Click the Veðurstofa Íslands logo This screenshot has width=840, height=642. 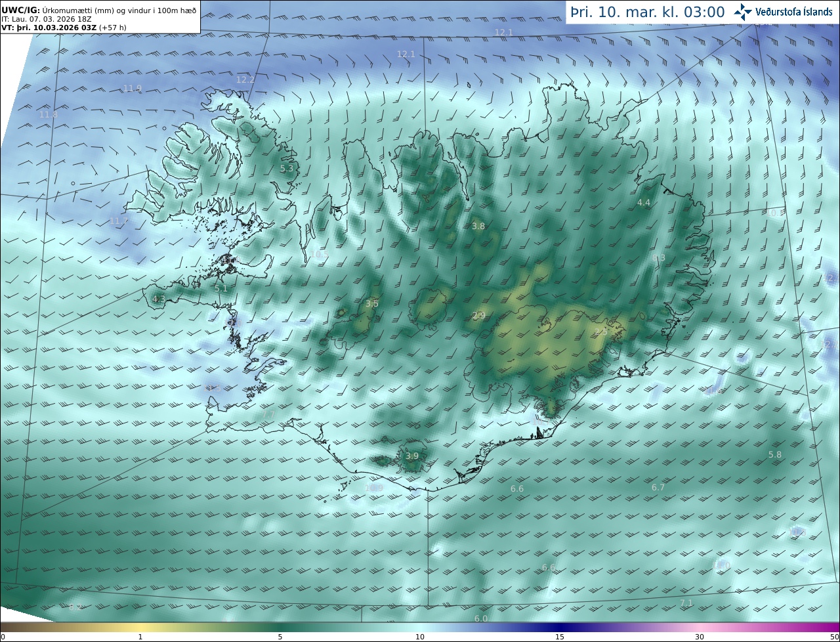783,11
